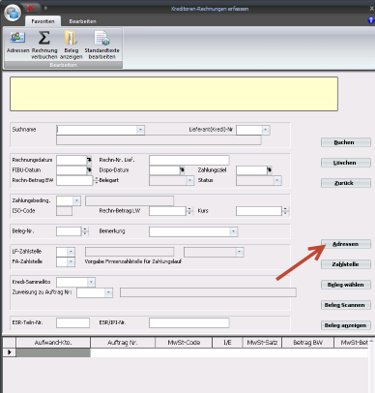Open Zahlungsziel calendar picker
The width and height of the screenshot is (375, 393).
click(269, 170)
